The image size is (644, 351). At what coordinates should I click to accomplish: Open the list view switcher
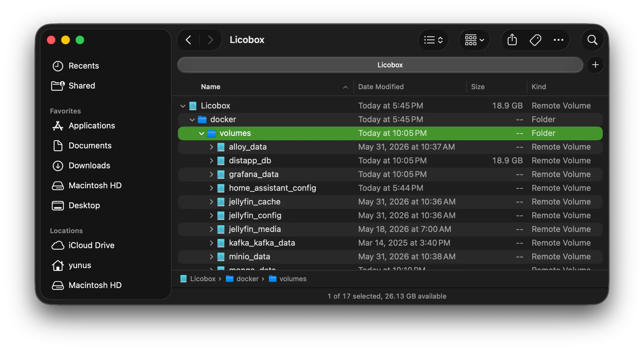pos(433,40)
